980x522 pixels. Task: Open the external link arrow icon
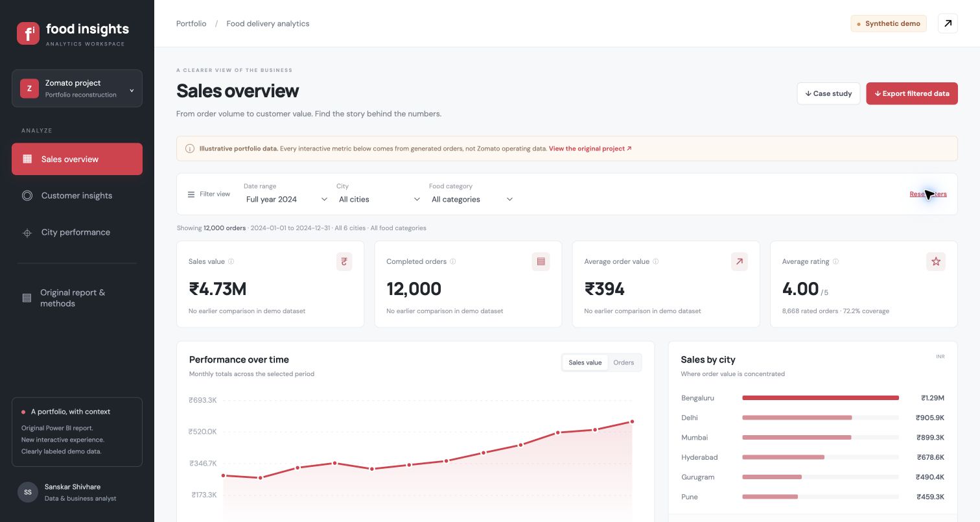click(948, 23)
